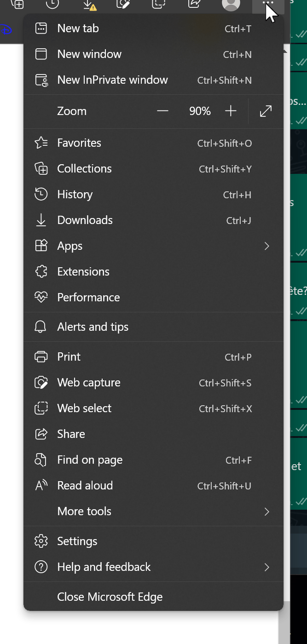Image resolution: width=307 pixels, height=644 pixels.
Task: Open Performance heartbeat entry
Action: tap(153, 298)
